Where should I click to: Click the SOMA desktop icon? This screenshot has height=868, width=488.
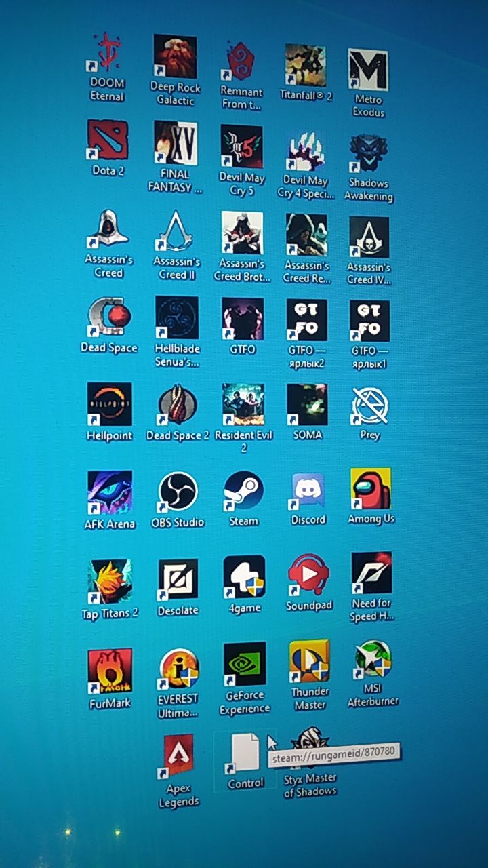pyautogui.click(x=308, y=405)
